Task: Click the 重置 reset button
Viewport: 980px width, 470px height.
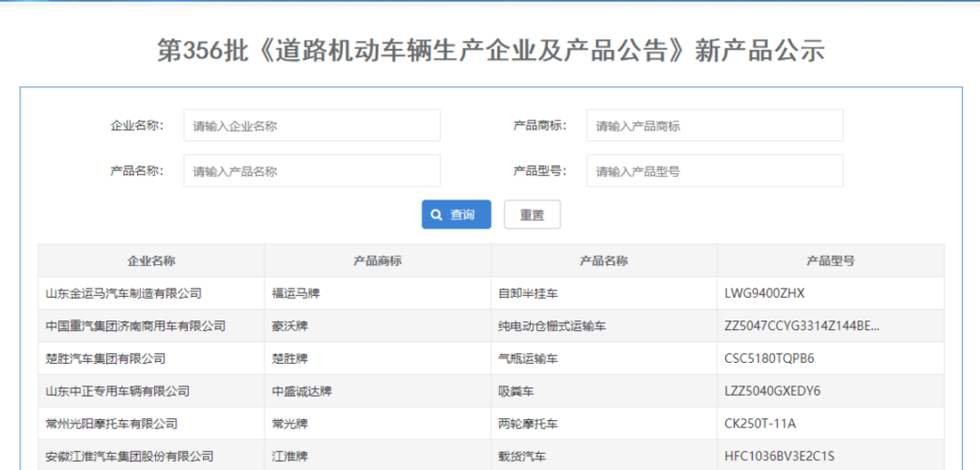Action: point(532,214)
